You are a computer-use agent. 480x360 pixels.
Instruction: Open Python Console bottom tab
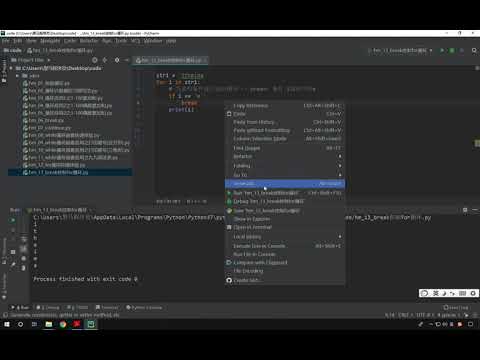(x=144, y=307)
